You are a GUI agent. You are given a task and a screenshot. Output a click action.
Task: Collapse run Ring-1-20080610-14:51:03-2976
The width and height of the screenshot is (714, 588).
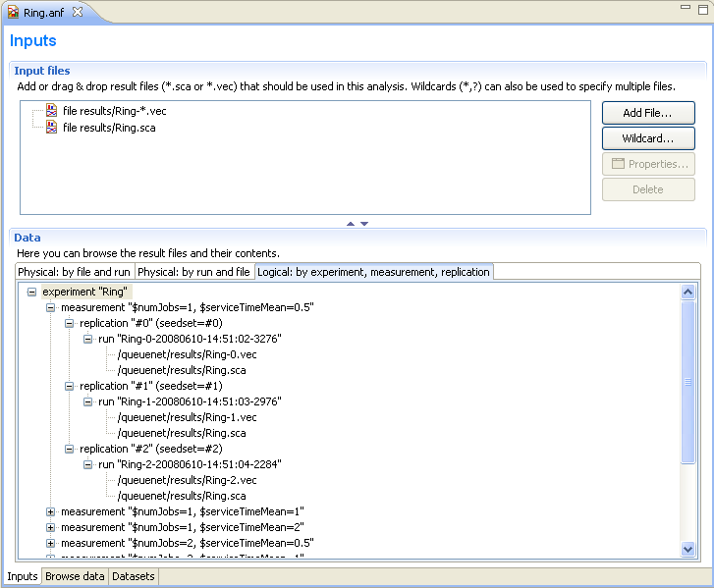tap(87, 401)
